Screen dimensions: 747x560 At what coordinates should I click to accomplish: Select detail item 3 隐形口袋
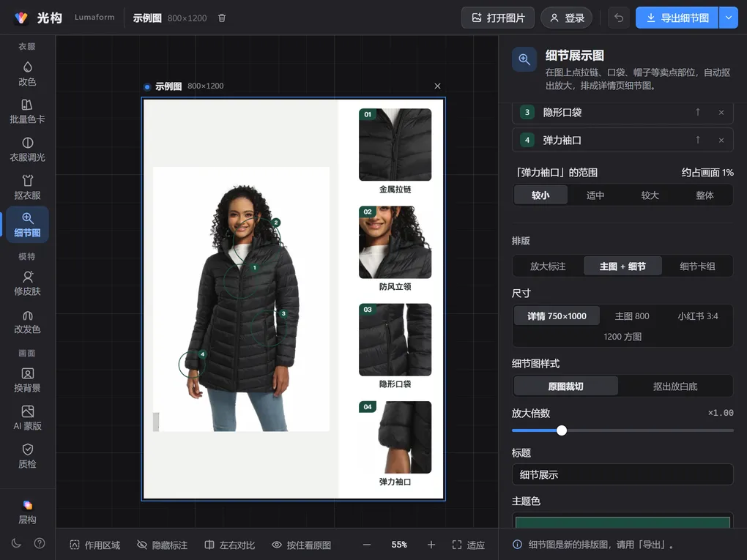[622, 113]
